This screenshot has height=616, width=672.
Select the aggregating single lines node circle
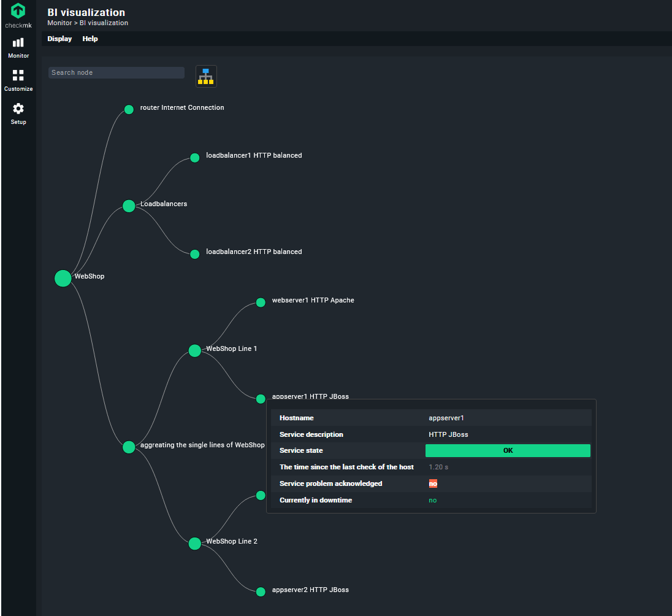click(129, 447)
